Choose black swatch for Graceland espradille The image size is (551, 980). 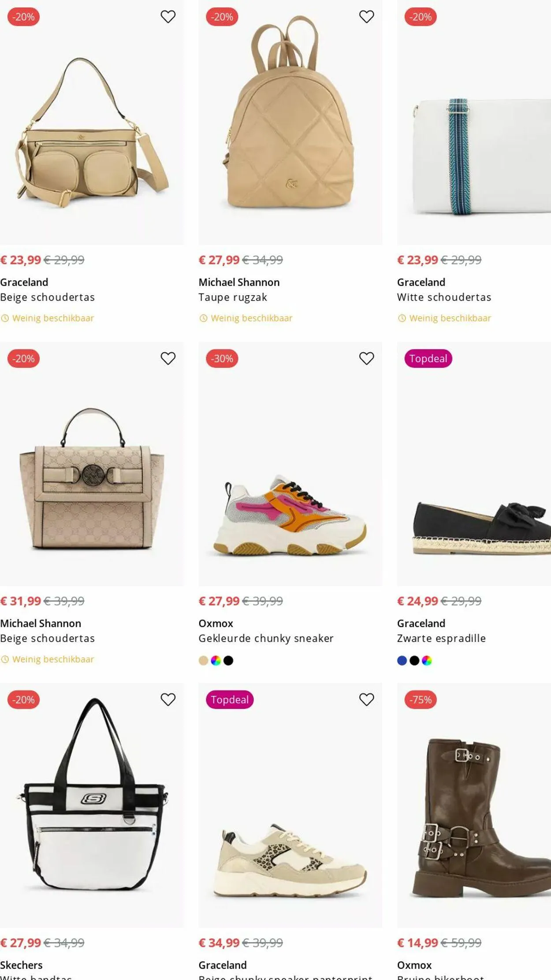[414, 661]
